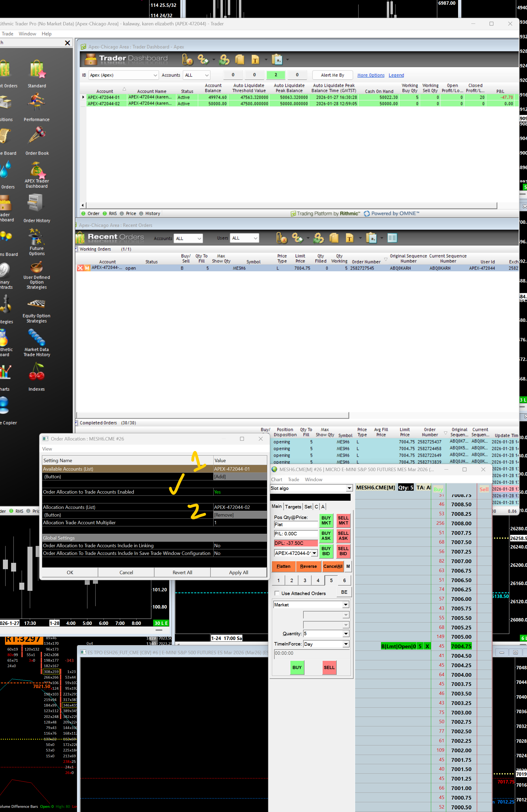Click the 7004.75 price ladder cell
Viewport: 527px width, 812px height.
461,646
